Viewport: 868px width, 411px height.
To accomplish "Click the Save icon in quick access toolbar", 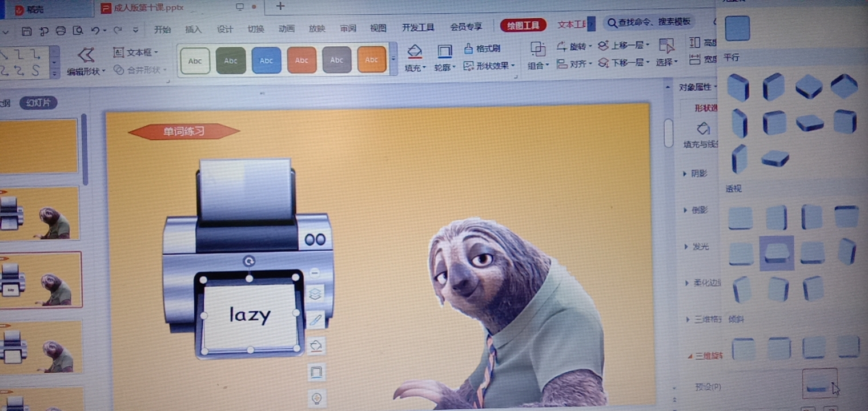I will (27, 31).
